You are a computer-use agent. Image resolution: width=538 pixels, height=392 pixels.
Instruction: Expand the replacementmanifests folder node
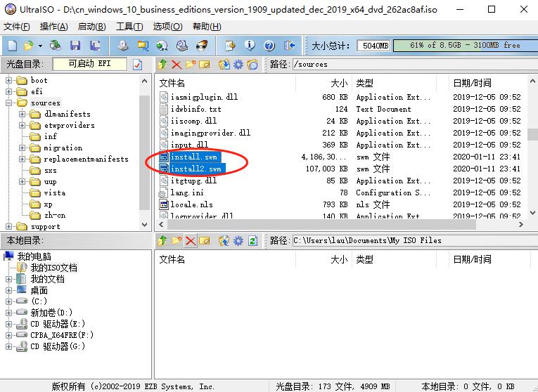coord(22,159)
